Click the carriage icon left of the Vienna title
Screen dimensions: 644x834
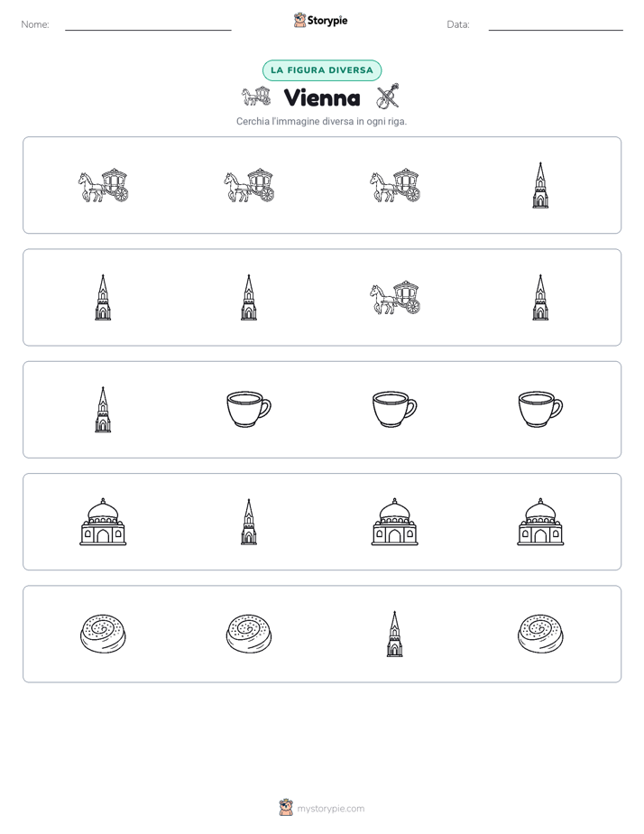257,97
